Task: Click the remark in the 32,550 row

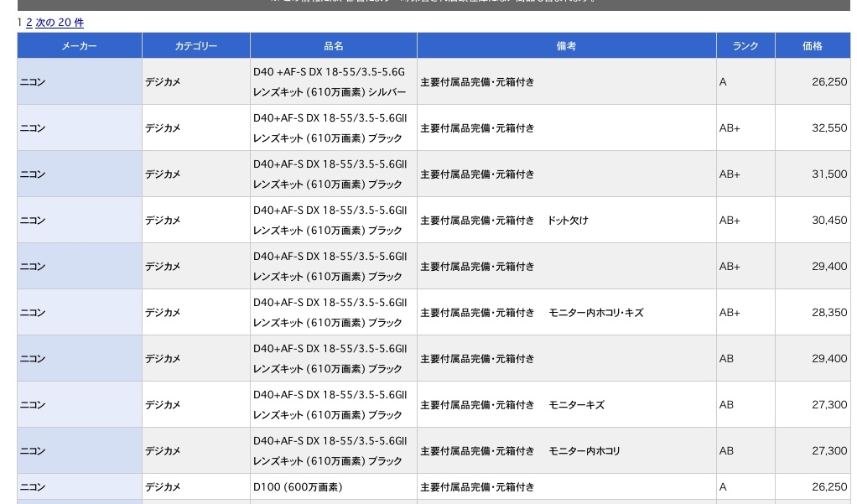Action: 477,128
